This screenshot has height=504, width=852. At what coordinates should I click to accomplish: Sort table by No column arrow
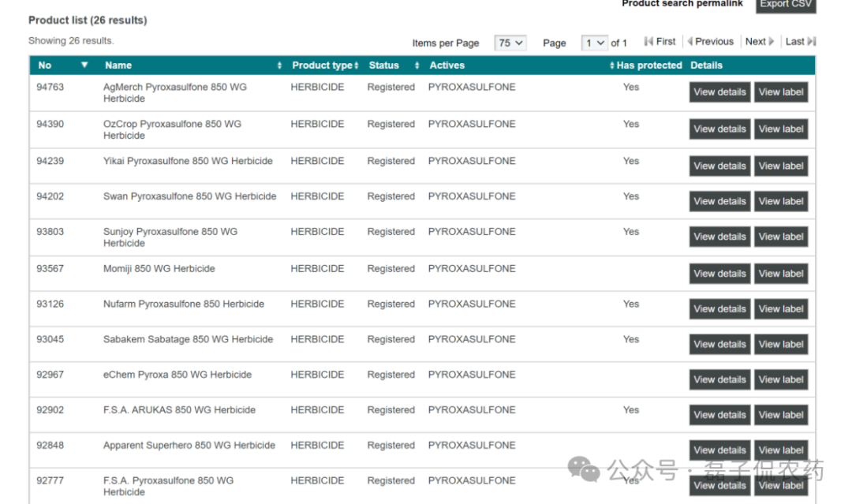pos(84,65)
